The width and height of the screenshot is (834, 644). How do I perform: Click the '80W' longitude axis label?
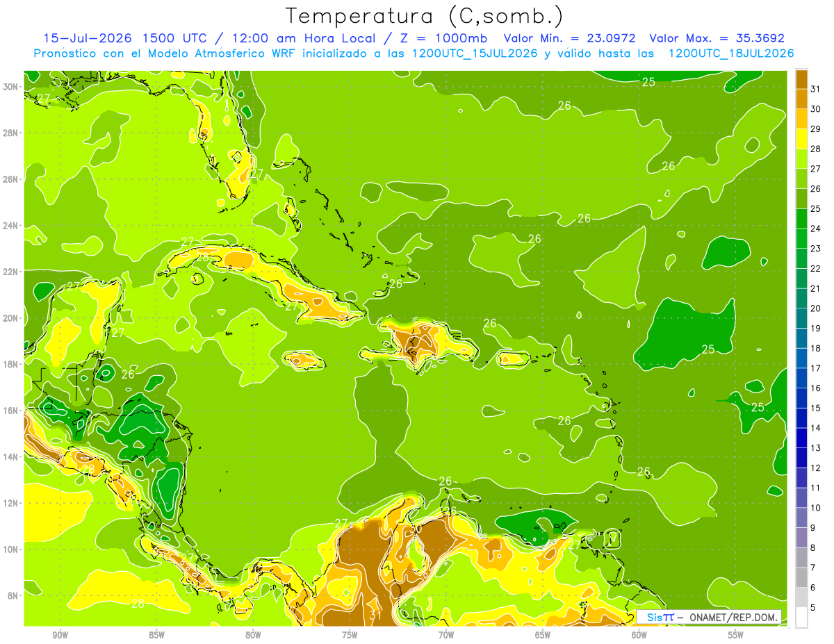(x=253, y=635)
